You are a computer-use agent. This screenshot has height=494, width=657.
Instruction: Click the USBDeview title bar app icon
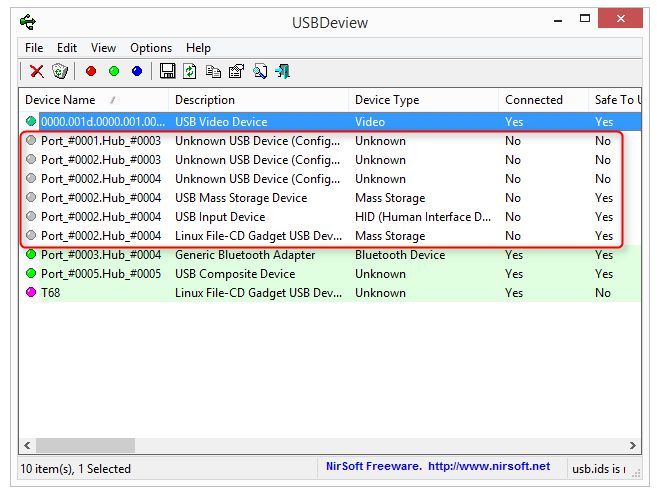[x=28, y=22]
